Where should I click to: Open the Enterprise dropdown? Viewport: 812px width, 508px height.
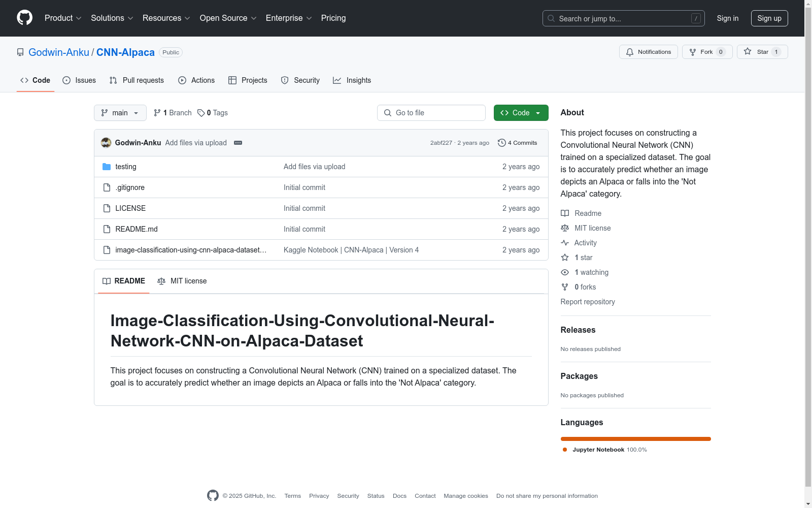pos(289,18)
